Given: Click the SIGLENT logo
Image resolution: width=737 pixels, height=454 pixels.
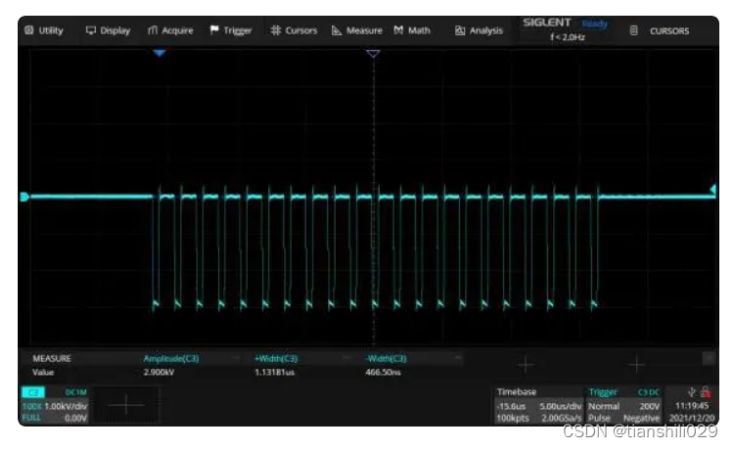Looking at the screenshot, I should pyautogui.click(x=547, y=23).
